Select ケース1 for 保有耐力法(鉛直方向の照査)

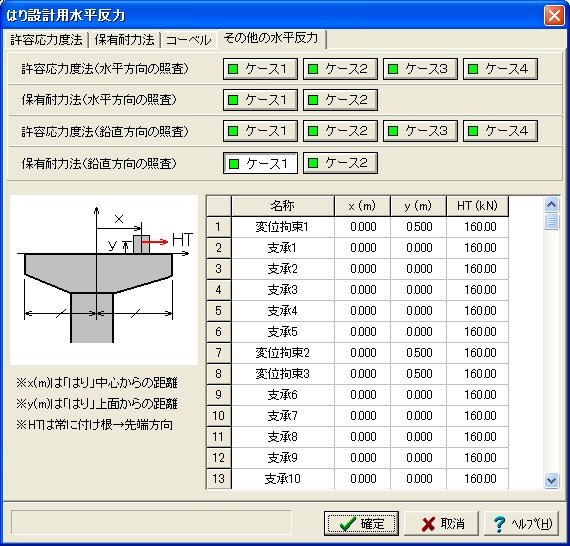point(260,163)
